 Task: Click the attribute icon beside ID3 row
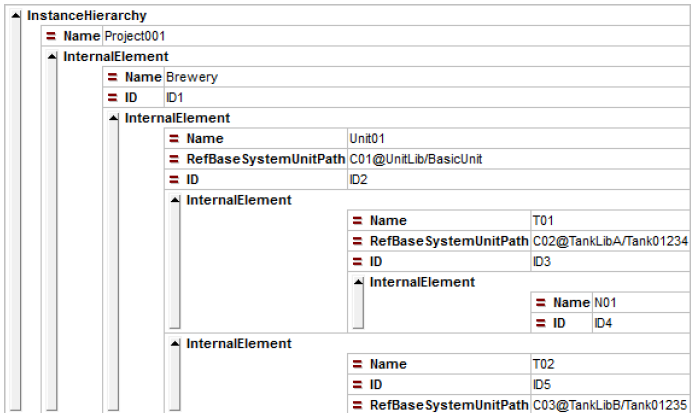pyautogui.click(x=357, y=262)
